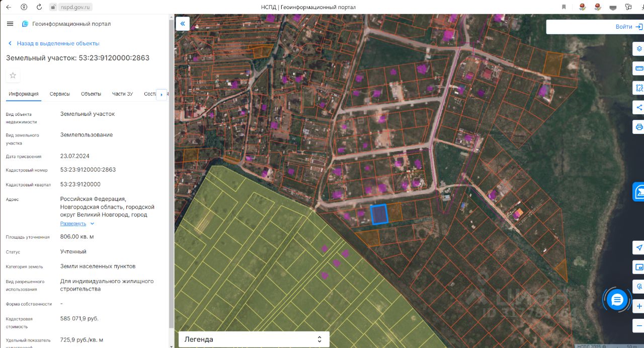Image resolution: width=644 pixels, height=348 pixels.
Task: Open the blue map side widget
Action: 639,191
